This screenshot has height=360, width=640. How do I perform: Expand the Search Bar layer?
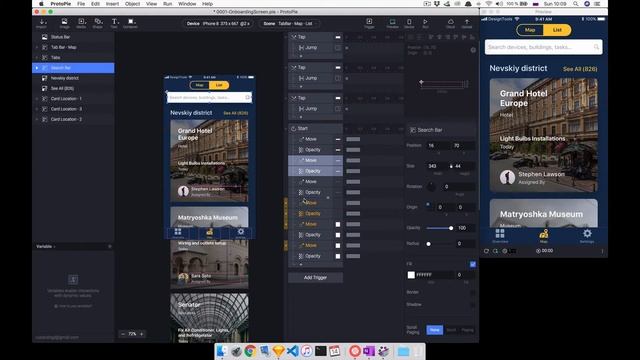point(37,68)
